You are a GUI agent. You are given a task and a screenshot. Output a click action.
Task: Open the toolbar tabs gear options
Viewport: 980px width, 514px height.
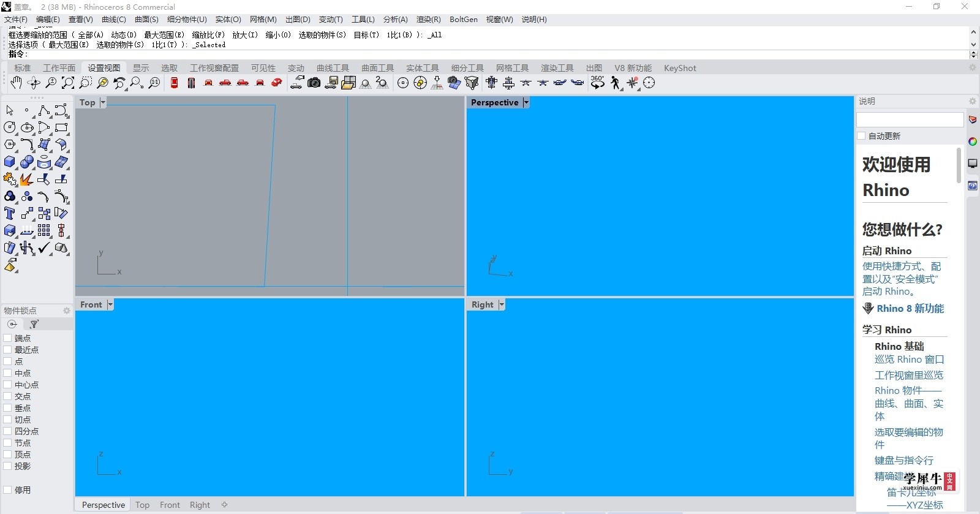(972, 67)
